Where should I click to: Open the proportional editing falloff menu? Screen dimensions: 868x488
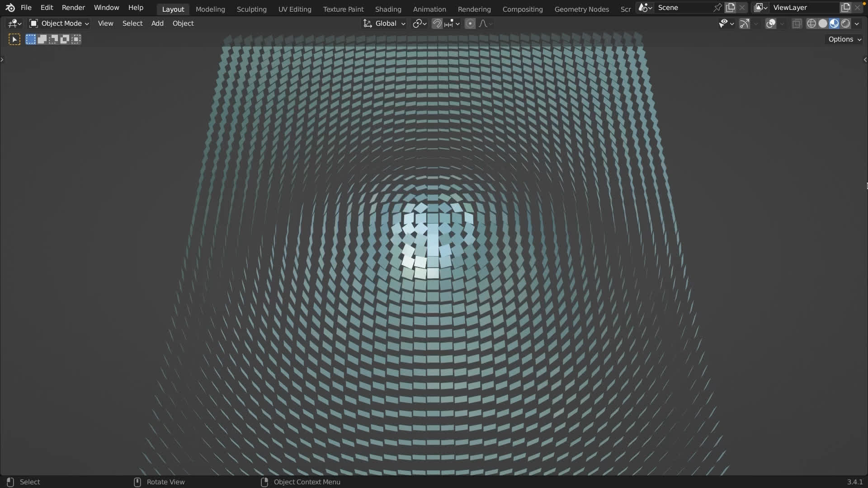coord(485,23)
